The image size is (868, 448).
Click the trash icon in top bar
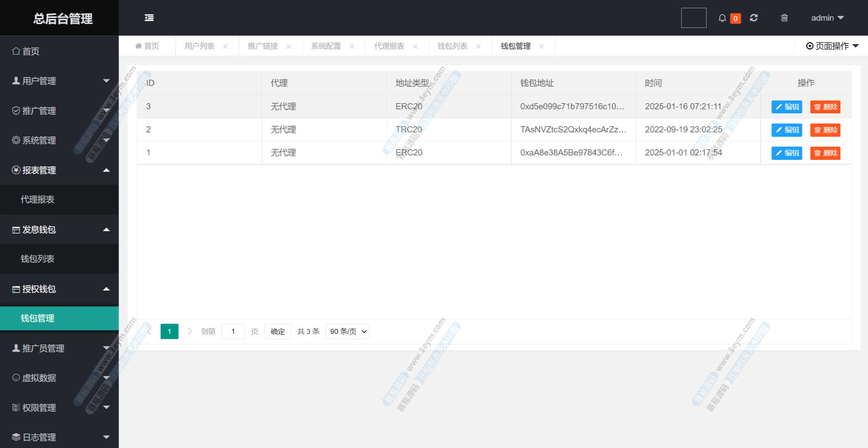tap(784, 18)
